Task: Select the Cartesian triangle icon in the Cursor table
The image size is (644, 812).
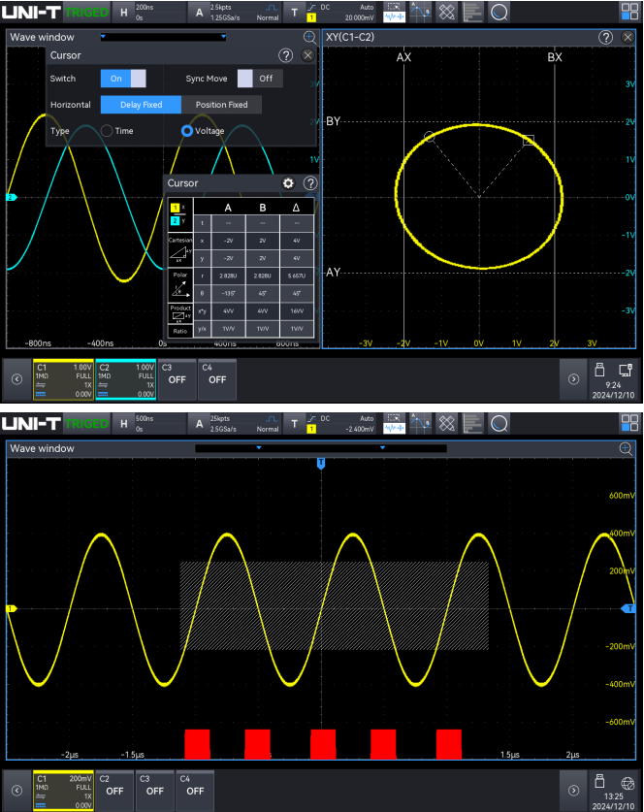Action: pos(181,251)
